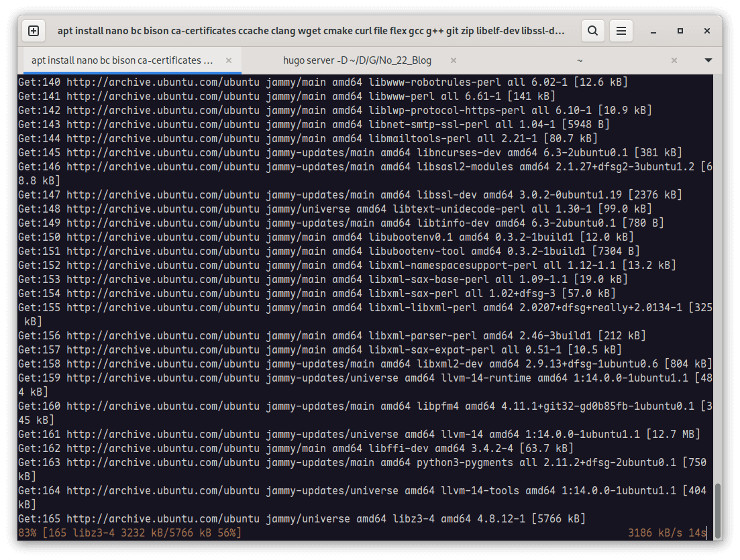The width and height of the screenshot is (740, 560).
Task: Click the 83% download progress status line
Action: tap(129, 533)
